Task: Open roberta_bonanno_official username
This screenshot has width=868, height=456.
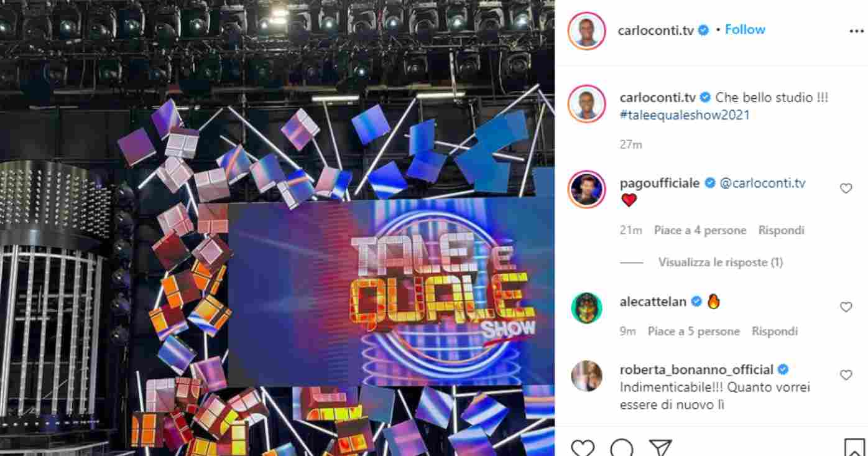Action: [x=696, y=370]
